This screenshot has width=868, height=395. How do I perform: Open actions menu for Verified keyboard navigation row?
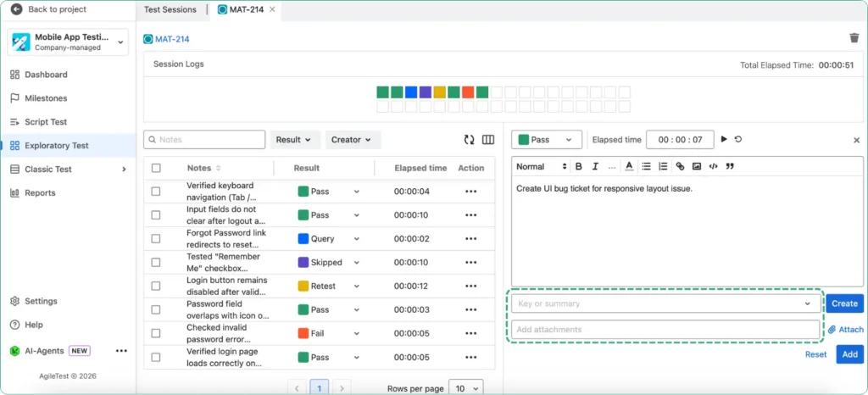coord(471,192)
